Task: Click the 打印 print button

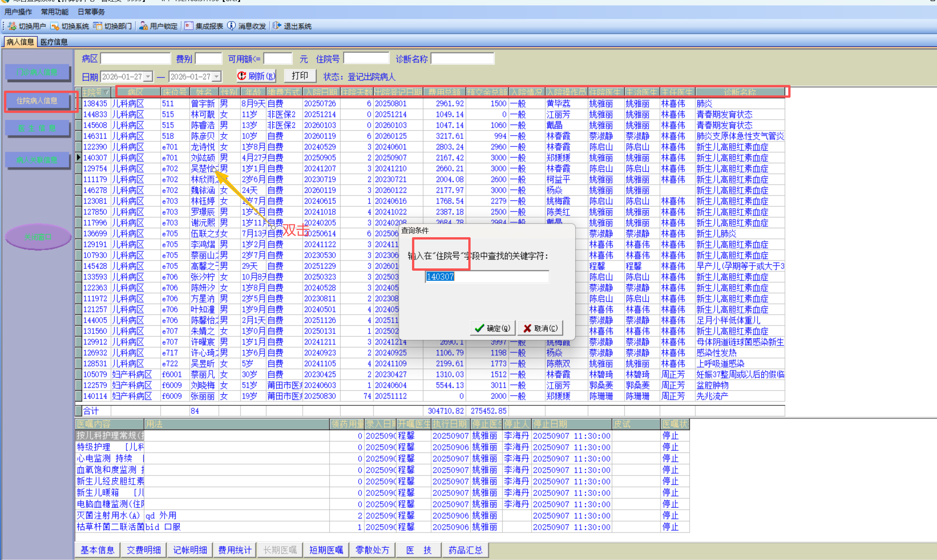Action: pyautogui.click(x=300, y=76)
